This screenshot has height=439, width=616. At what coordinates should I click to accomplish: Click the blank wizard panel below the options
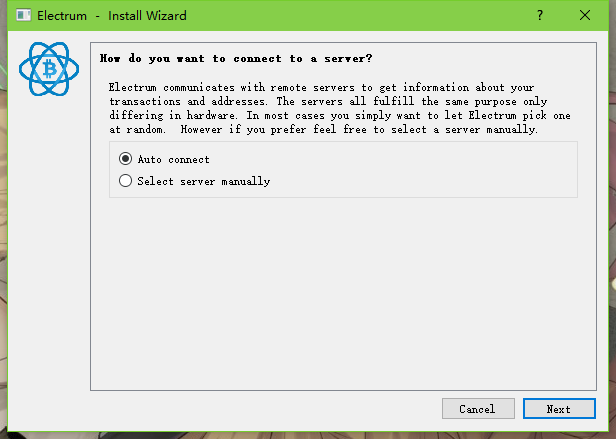[343, 293]
